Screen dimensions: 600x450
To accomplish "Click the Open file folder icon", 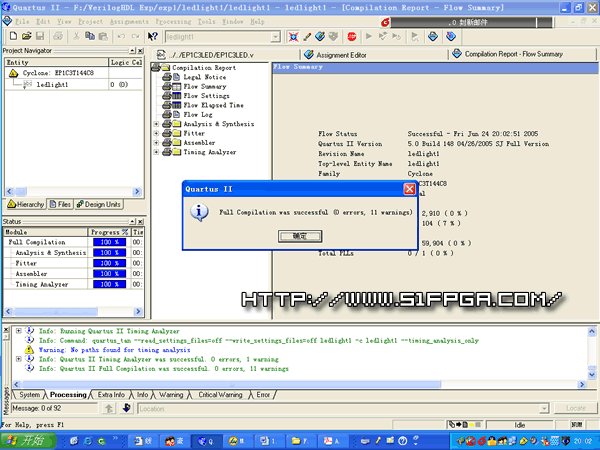I will (x=26, y=36).
